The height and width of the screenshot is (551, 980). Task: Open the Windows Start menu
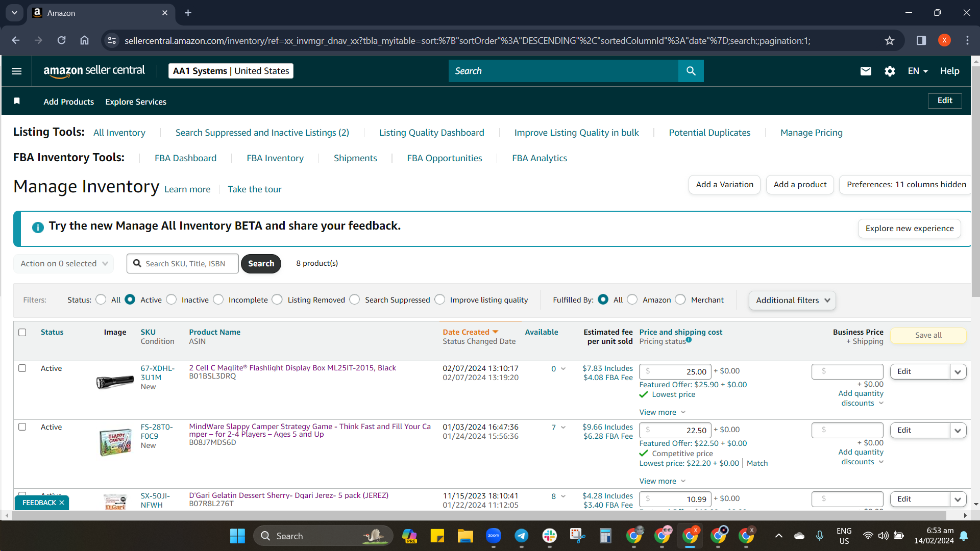(237, 536)
